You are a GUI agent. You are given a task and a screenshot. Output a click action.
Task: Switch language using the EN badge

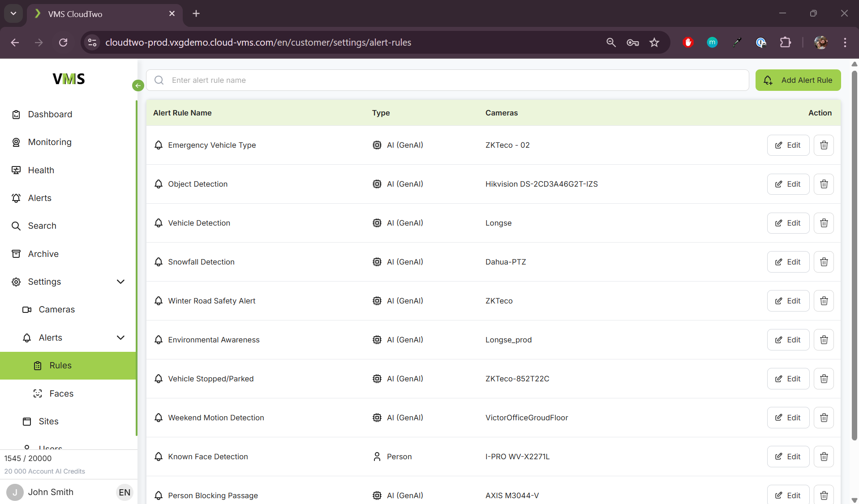[125, 492]
